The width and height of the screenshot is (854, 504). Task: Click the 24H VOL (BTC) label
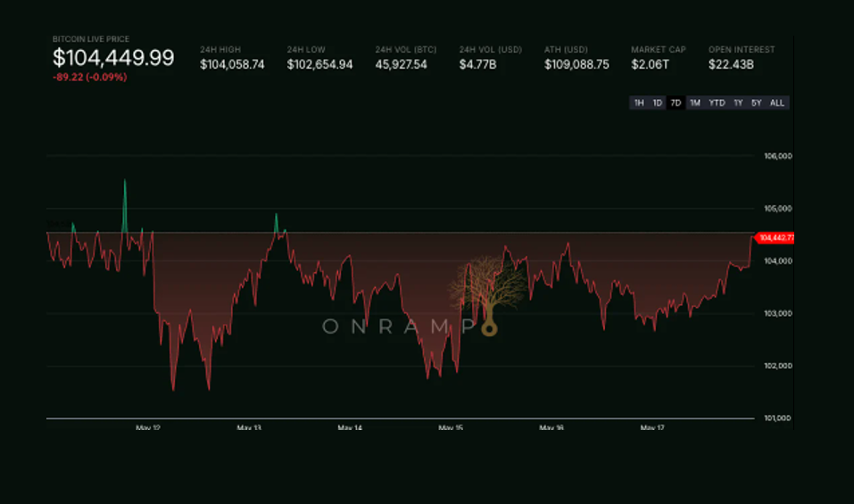[x=406, y=50]
